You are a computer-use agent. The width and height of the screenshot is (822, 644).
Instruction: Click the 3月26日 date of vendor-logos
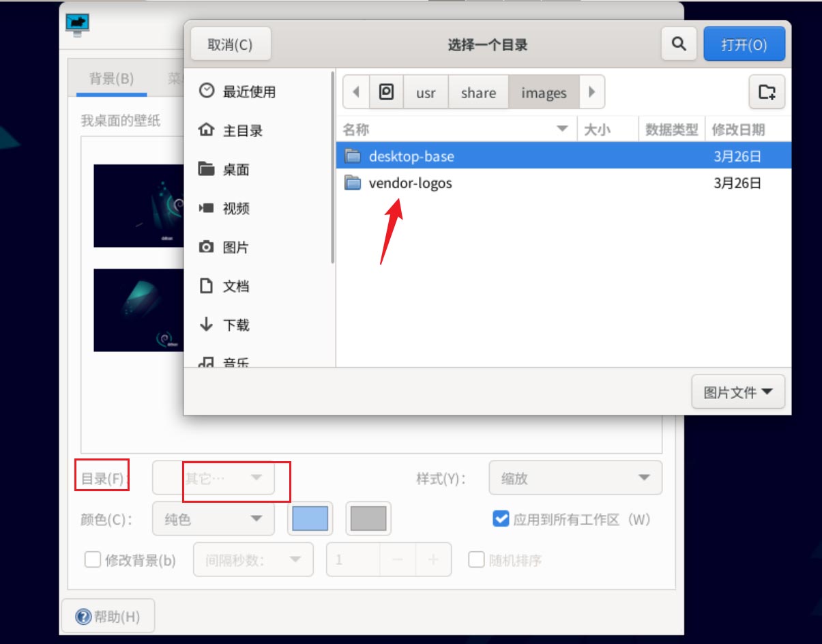pos(737,183)
